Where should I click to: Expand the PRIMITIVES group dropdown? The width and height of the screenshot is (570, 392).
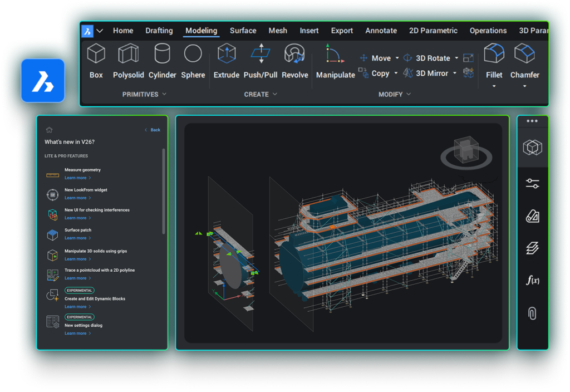tap(164, 95)
